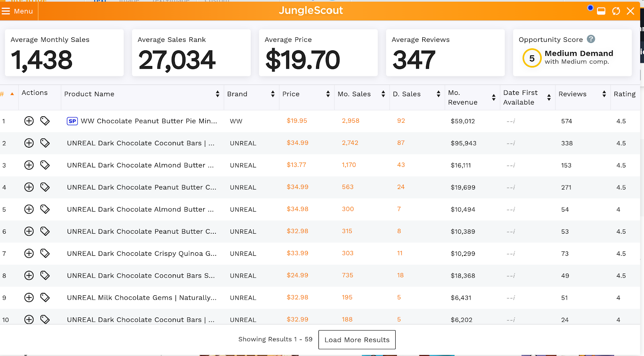Click the Opportunity Score help icon
Image resolution: width=644 pixels, height=356 pixels.
coord(591,39)
